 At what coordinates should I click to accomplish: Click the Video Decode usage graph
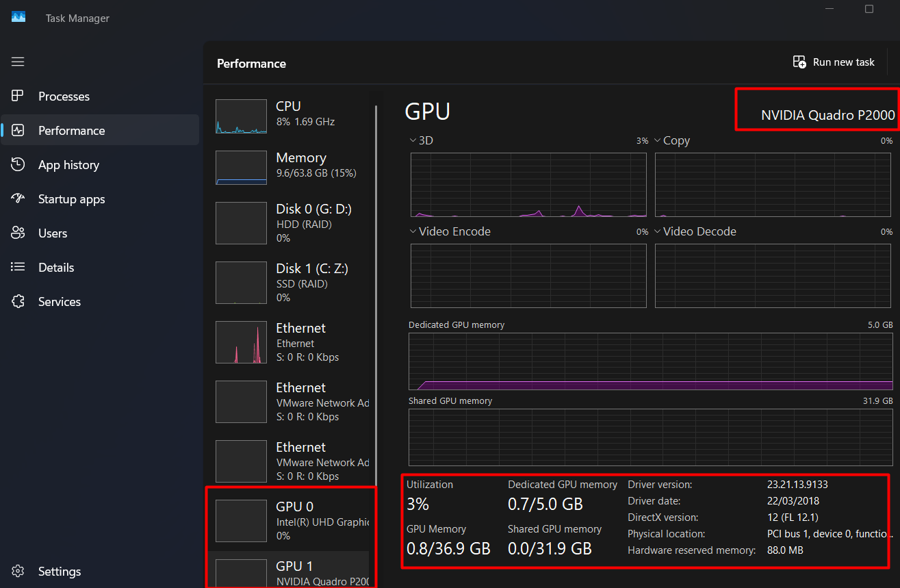click(x=774, y=276)
